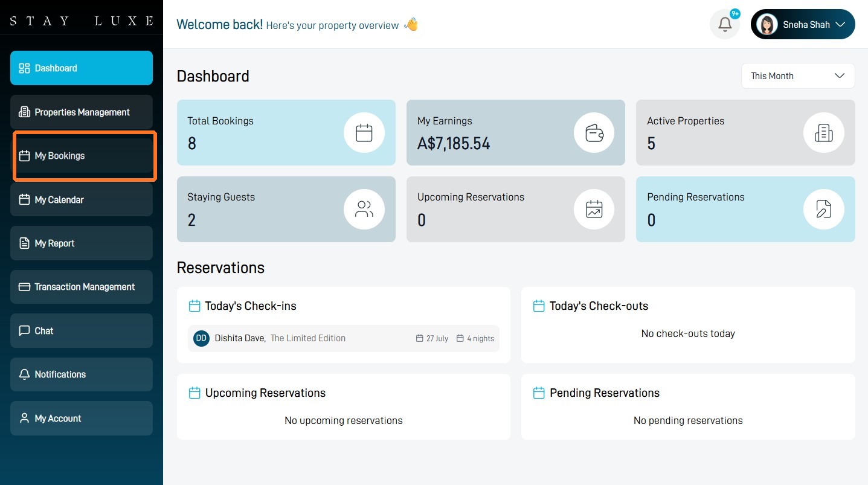Open the My Earnings card
The image size is (868, 485).
pos(516,133)
